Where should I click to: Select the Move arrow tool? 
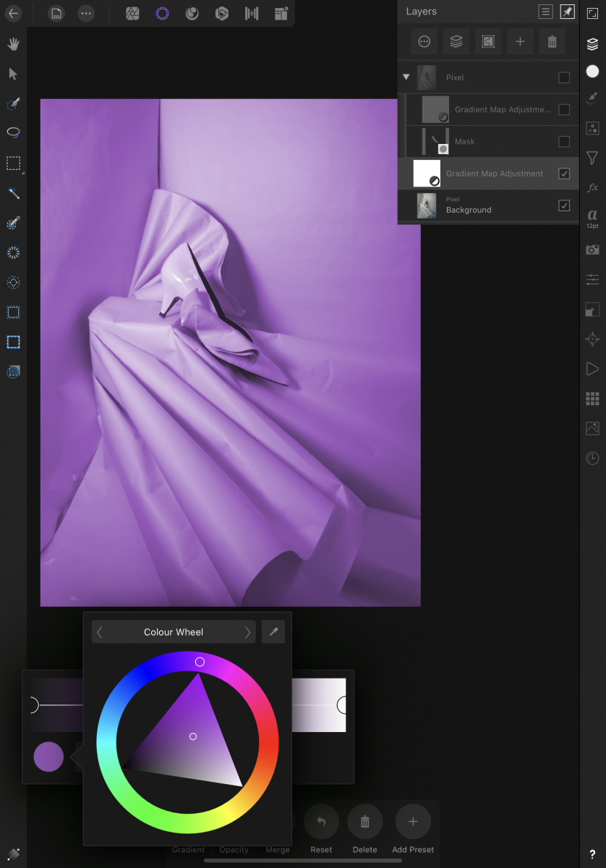coord(13,74)
